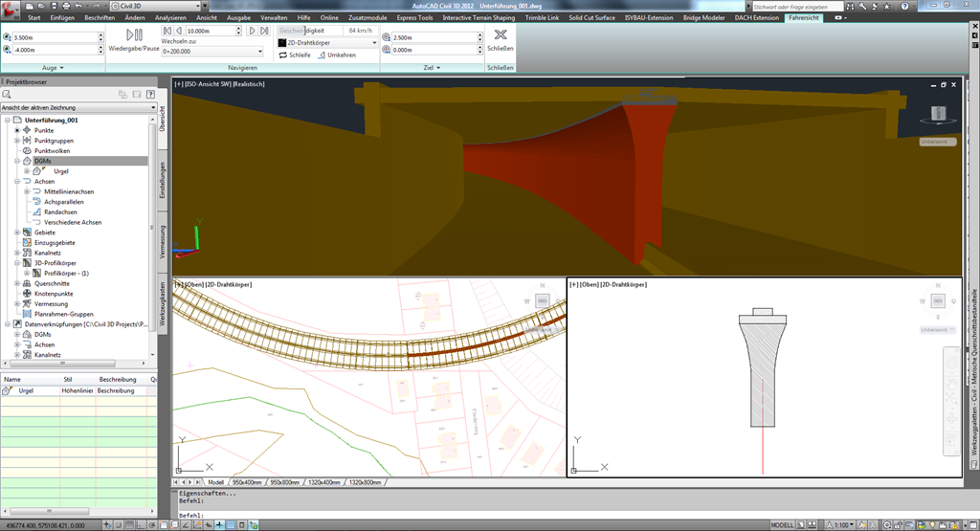The width and height of the screenshot is (980, 531).
Task: Click the Wiedergabe/Pause play button
Action: coord(133,34)
